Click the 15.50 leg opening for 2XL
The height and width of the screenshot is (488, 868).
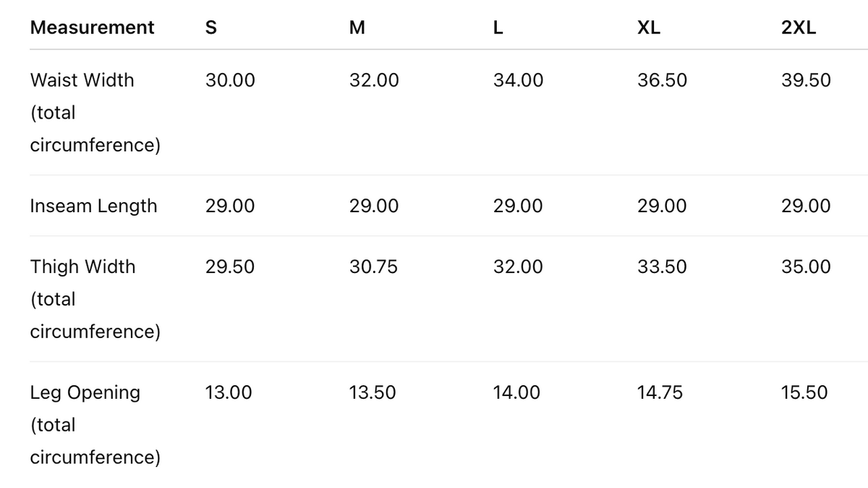804,392
